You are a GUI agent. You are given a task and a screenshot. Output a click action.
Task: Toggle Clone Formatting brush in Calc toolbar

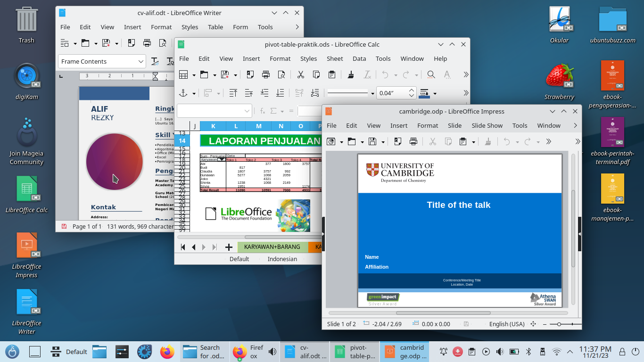tap(351, 74)
